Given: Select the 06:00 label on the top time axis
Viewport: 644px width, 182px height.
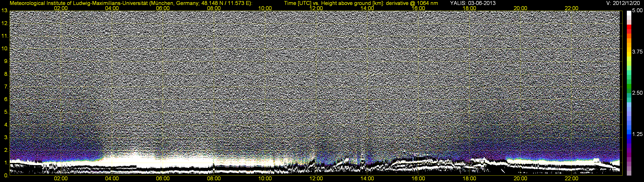Looking at the screenshot, I should click(163, 8).
